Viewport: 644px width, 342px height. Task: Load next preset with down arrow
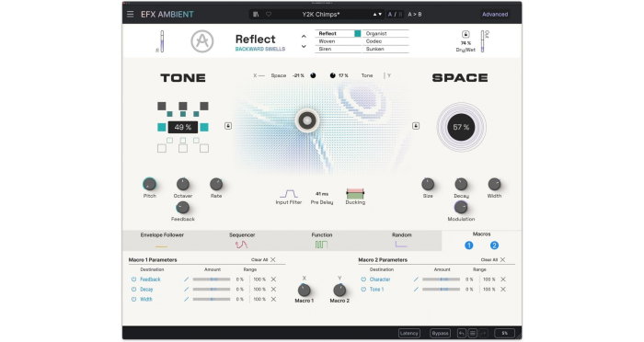pos(380,15)
